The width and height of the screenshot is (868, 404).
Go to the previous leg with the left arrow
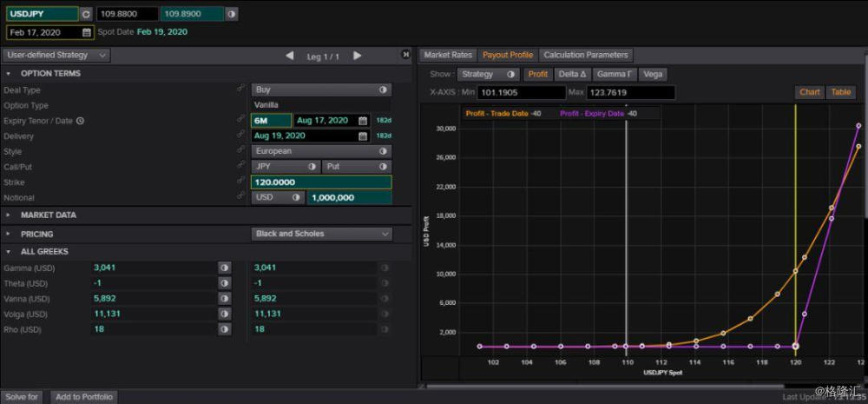290,56
